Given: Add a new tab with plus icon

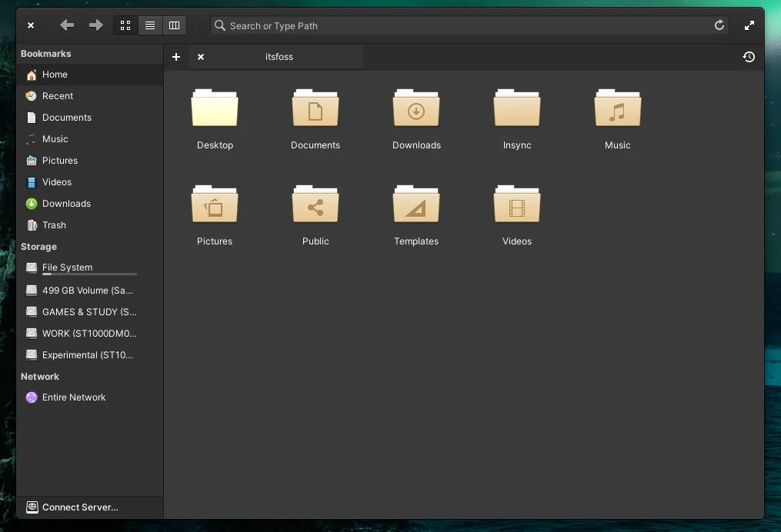Looking at the screenshot, I should [176, 57].
